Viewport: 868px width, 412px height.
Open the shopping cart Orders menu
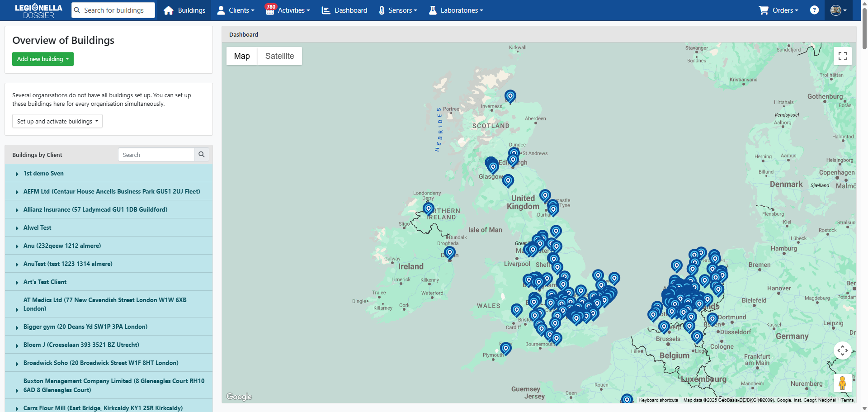point(778,10)
